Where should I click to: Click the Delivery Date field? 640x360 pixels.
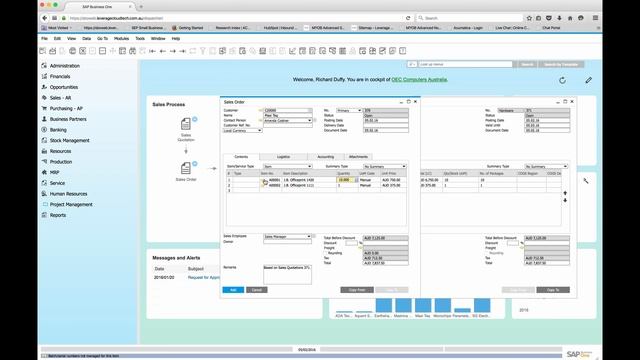386,125
